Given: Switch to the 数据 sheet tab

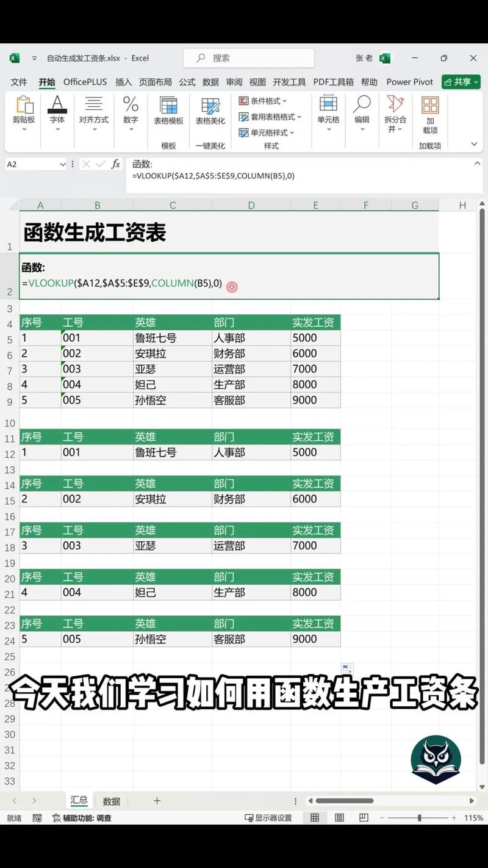Looking at the screenshot, I should [x=111, y=801].
